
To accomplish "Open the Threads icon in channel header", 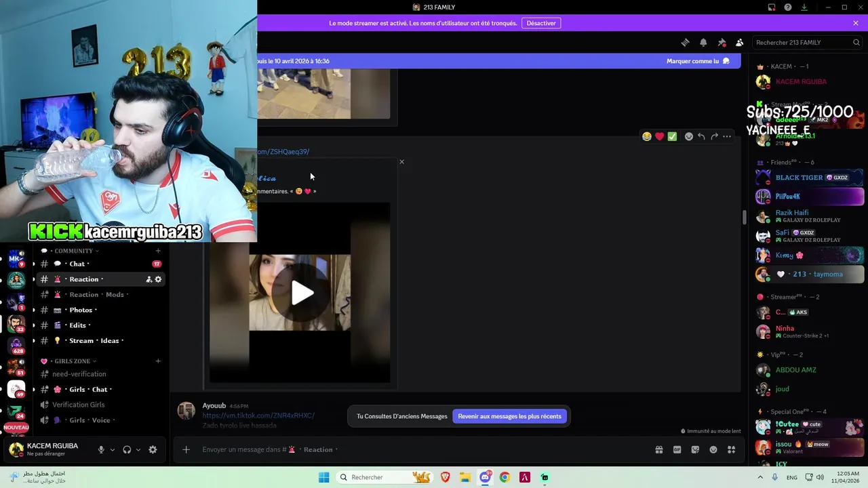I will tap(685, 42).
